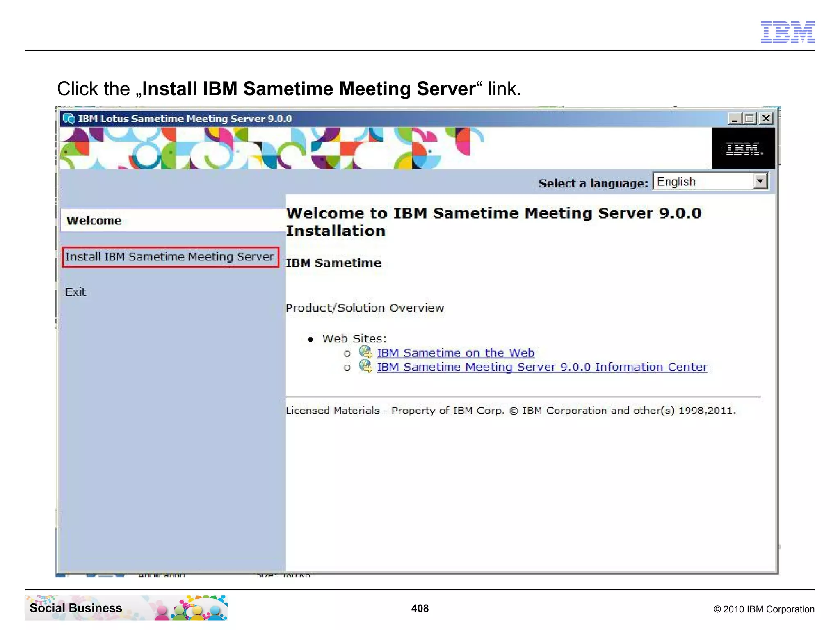The width and height of the screenshot is (840, 630).
Task: Click the 'Licensed Materials - Property of IBM Corp.' text
Action: (395, 411)
